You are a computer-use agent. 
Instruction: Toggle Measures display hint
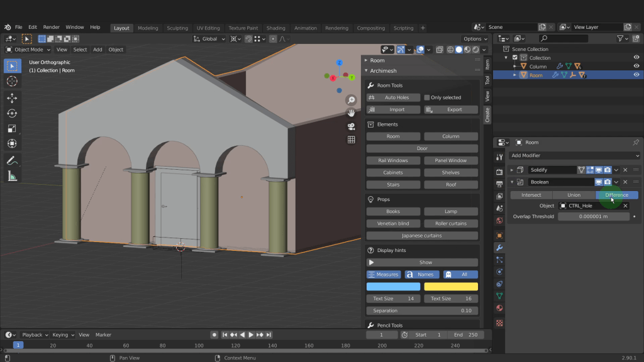click(384, 275)
